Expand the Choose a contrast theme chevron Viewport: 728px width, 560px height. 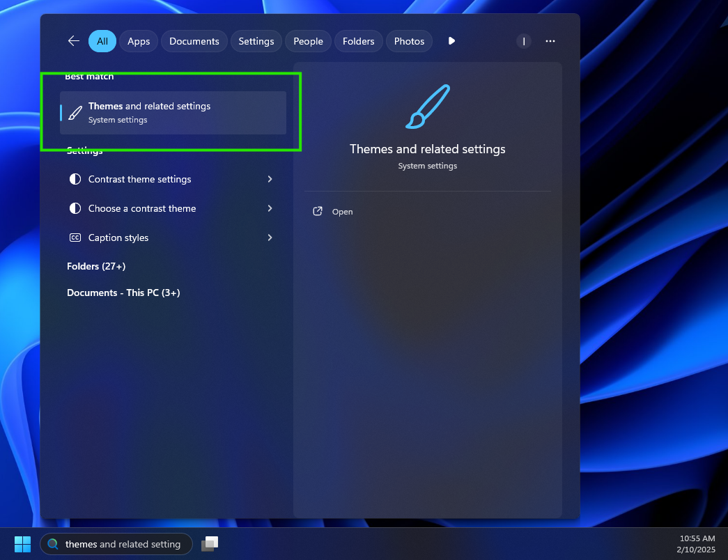[x=270, y=208]
